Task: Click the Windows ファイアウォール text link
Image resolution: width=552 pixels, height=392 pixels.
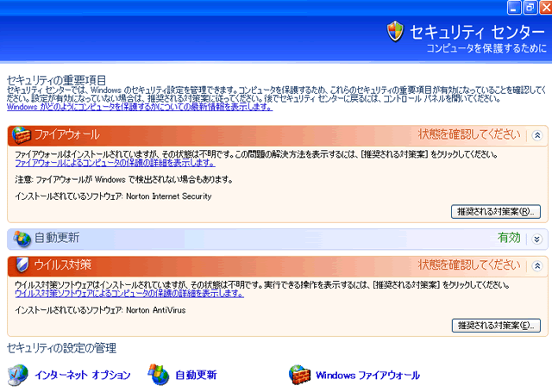Action: click(x=368, y=375)
